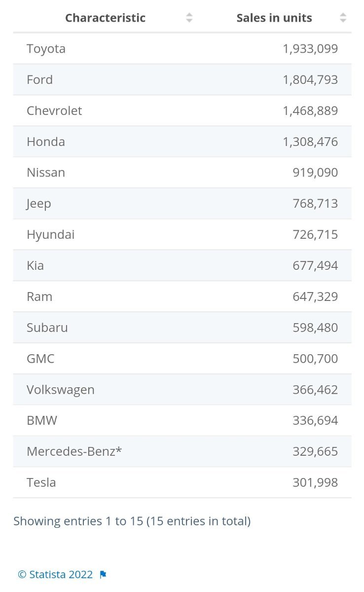Sort table by Characteristic column arrows
Image resolution: width=364 pixels, height=592 pixels.
pos(189,18)
